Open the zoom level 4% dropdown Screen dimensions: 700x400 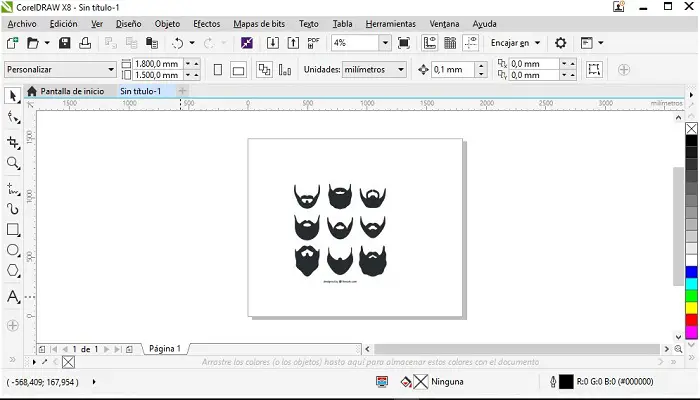(385, 43)
